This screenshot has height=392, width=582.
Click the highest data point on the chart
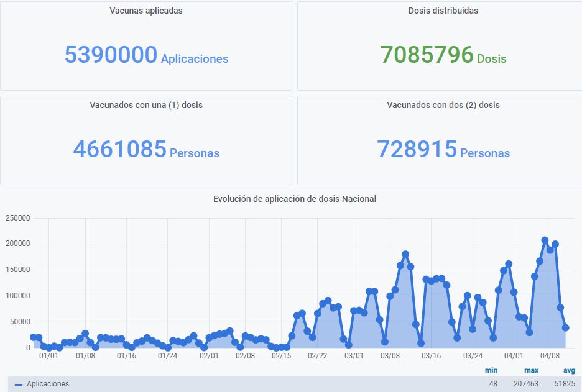[x=545, y=240]
